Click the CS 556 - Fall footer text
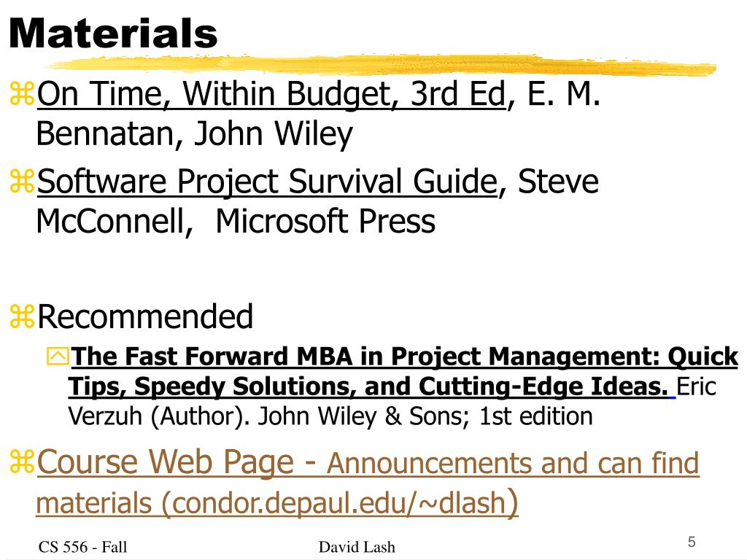Viewport: 747px width, 560px height. (83, 547)
